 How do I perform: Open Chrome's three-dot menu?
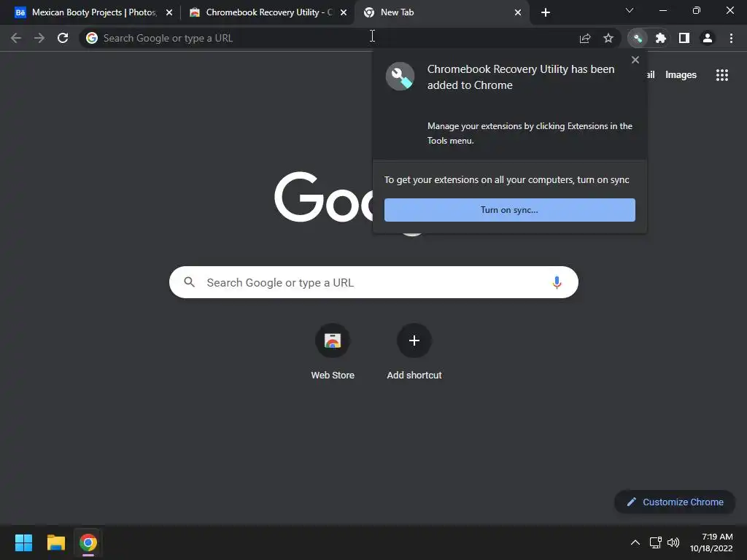(731, 38)
